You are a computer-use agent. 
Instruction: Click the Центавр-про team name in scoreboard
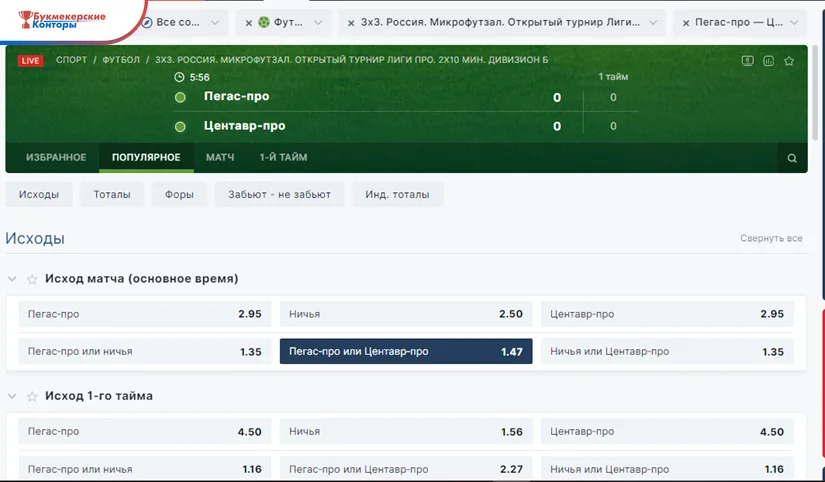click(245, 126)
